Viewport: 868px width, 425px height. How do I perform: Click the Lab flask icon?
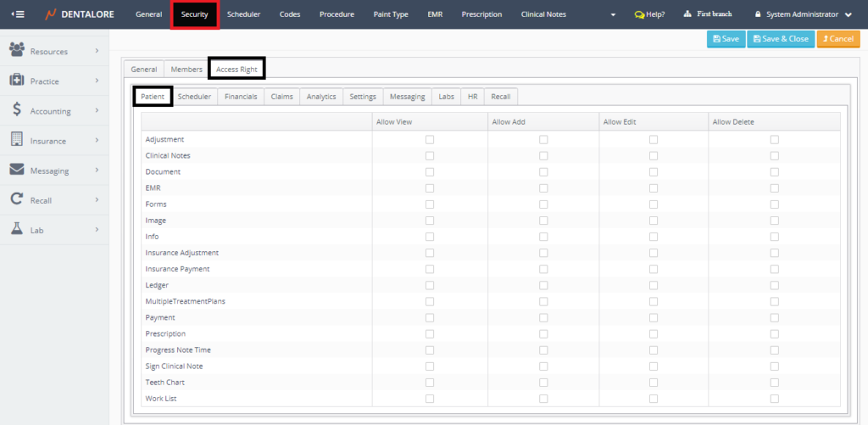point(16,229)
